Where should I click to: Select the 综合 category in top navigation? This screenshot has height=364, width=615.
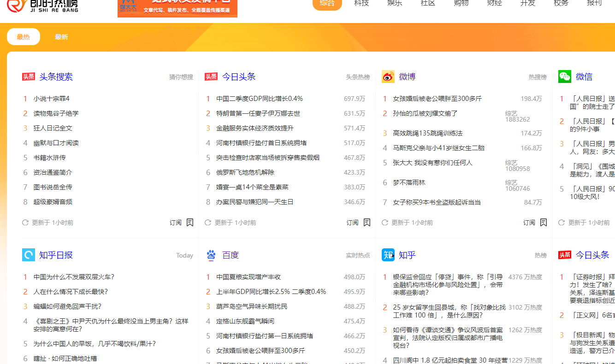(x=327, y=4)
